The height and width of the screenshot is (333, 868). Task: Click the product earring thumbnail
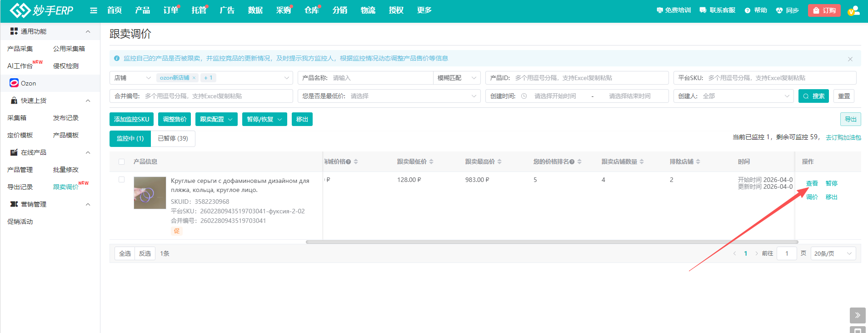pos(150,193)
